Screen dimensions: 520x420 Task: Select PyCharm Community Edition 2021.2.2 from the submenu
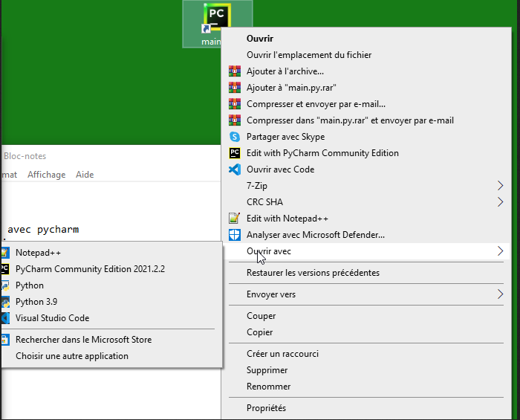pyautogui.click(x=90, y=269)
